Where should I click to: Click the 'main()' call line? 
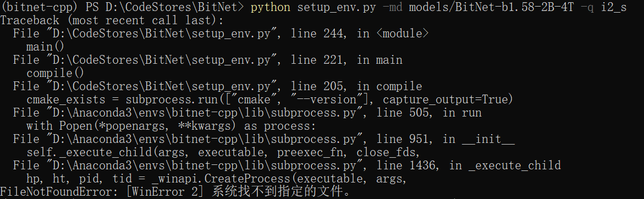tap(45, 47)
